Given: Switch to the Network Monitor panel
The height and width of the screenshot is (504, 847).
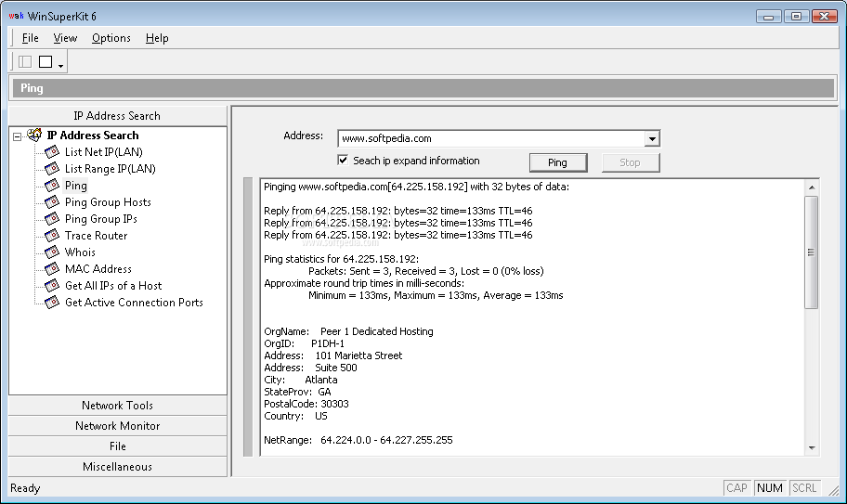Looking at the screenshot, I should point(118,426).
